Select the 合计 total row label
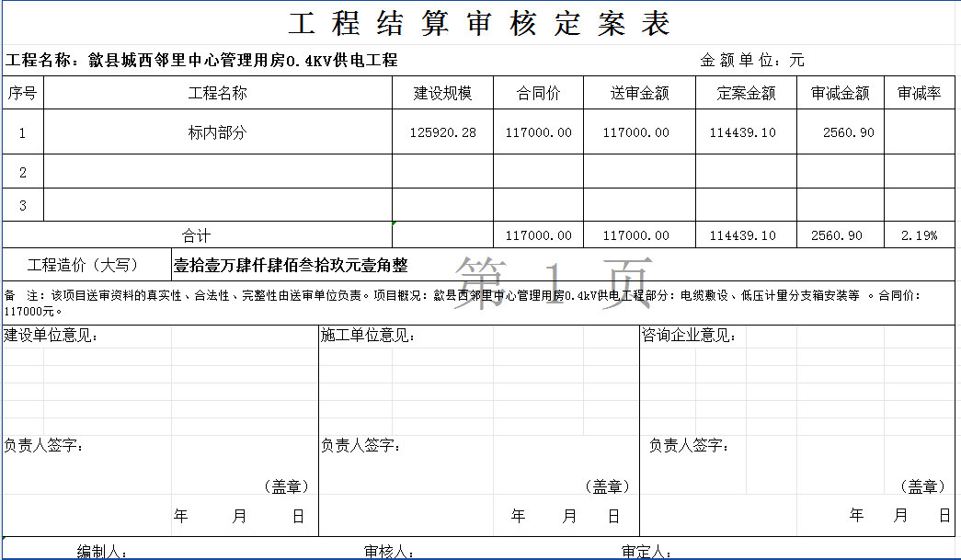Image resolution: width=961 pixels, height=560 pixels. coord(197,235)
